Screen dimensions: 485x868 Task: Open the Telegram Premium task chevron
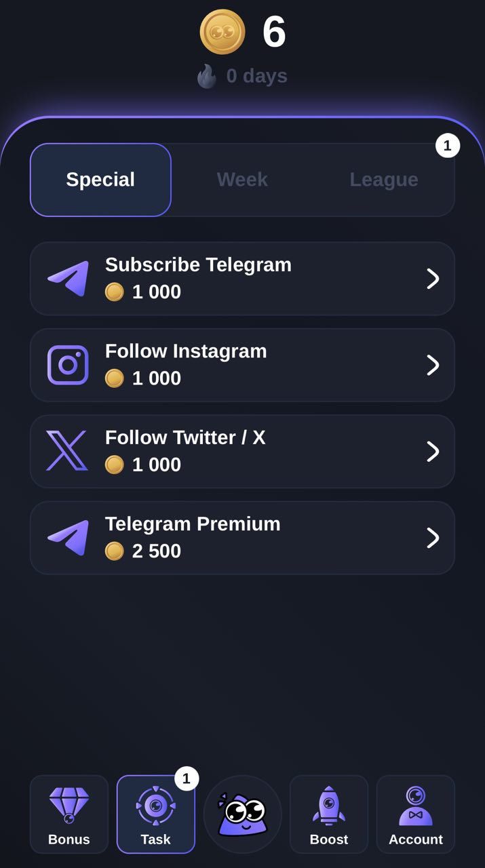[x=433, y=538]
